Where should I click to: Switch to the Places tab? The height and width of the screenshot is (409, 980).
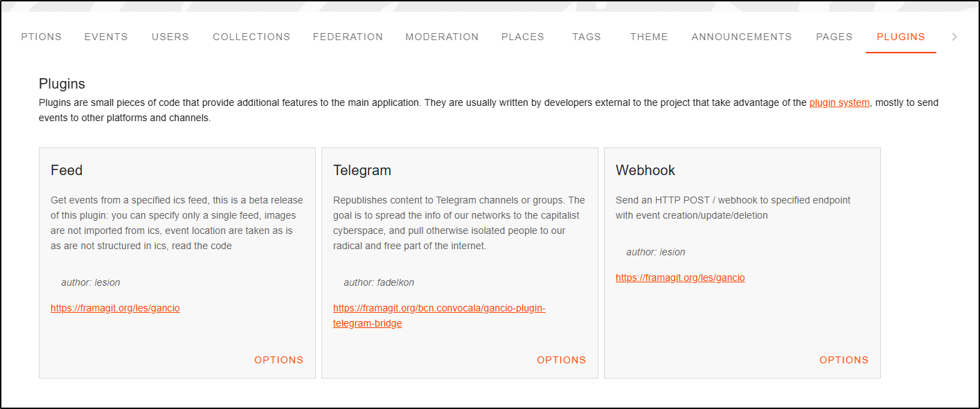click(x=523, y=37)
